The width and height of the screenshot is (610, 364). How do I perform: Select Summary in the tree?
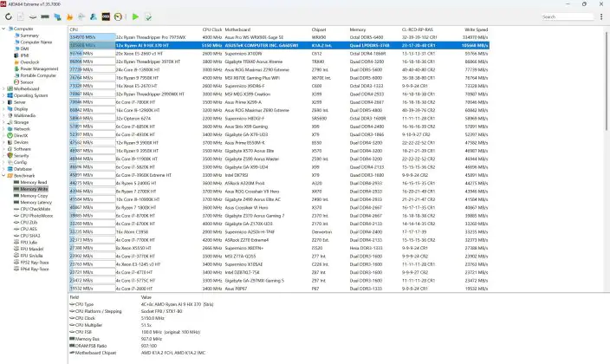pos(29,36)
